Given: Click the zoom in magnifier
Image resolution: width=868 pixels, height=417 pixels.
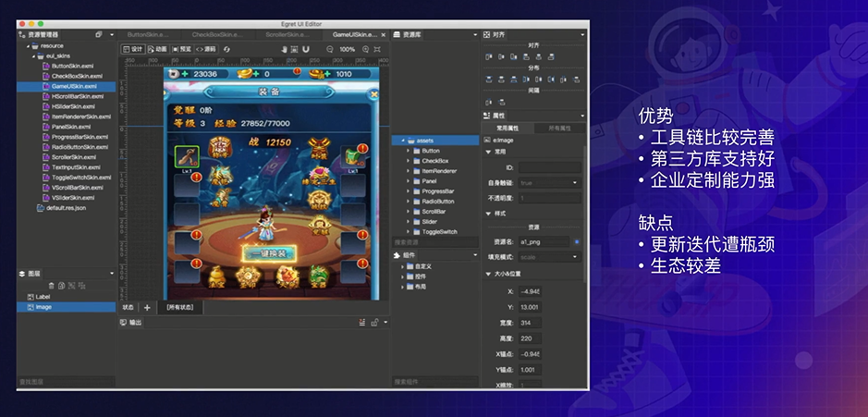Looking at the screenshot, I should pos(365,49).
